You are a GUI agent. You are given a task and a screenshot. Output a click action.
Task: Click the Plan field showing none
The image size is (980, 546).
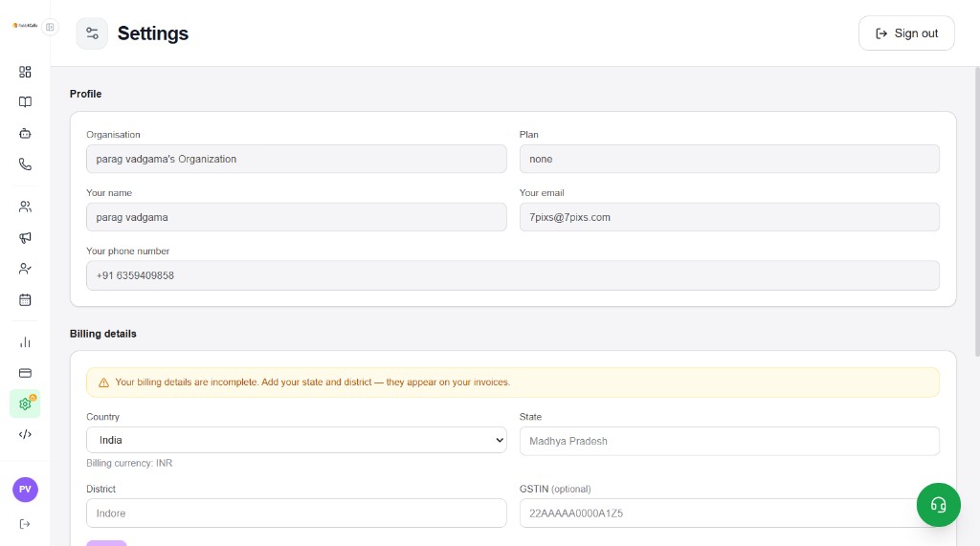(729, 159)
